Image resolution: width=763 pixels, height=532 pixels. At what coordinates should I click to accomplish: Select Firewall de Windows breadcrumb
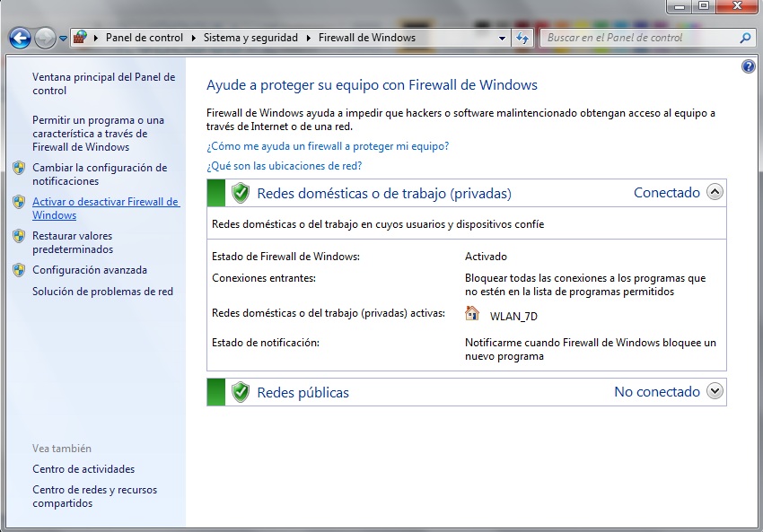(367, 38)
